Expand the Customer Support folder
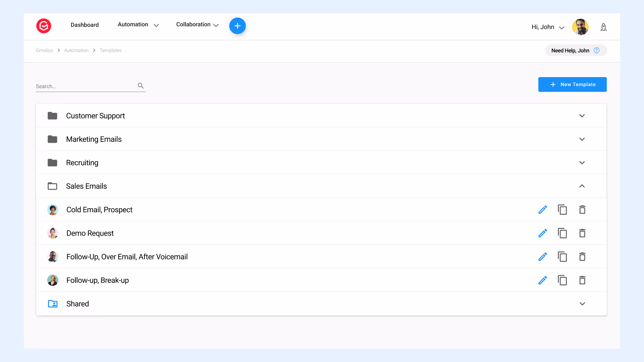The height and width of the screenshot is (362, 644). tap(582, 116)
